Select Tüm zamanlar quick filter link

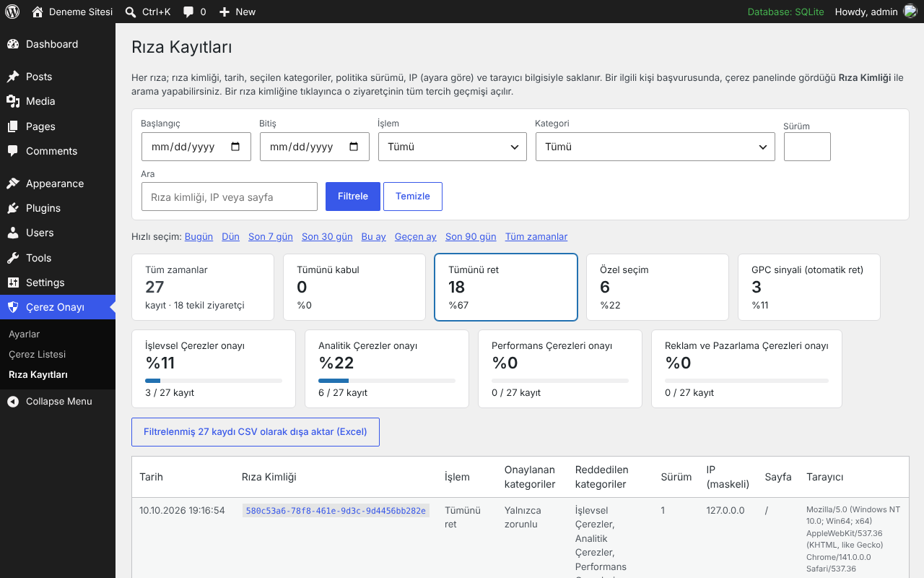(536, 236)
